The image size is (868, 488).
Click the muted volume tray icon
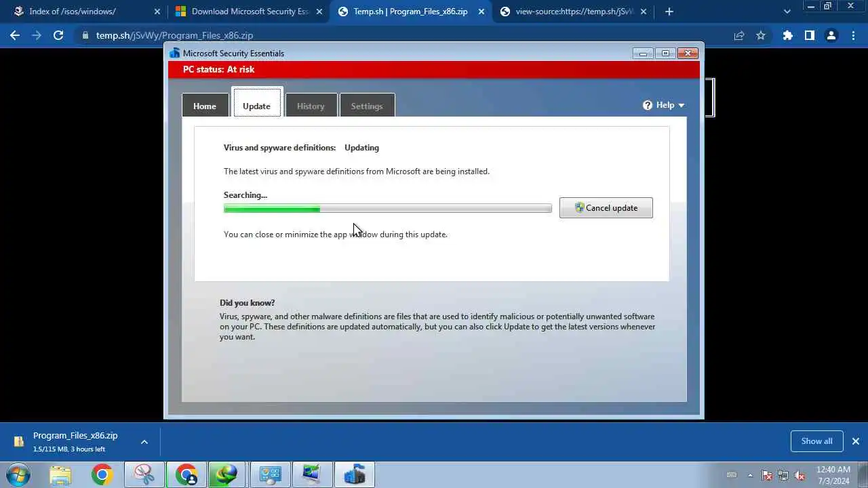coord(800,475)
